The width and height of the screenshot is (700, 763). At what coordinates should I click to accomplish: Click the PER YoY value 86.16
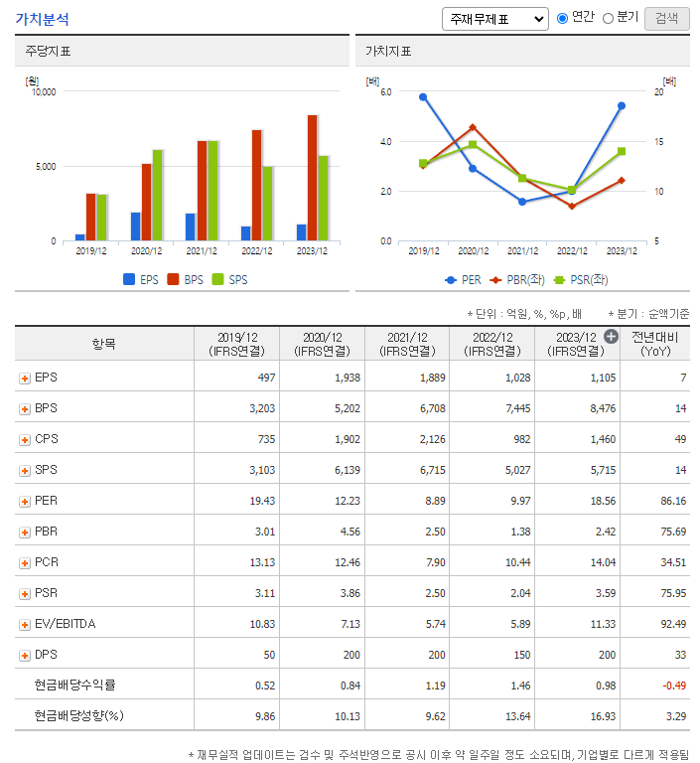point(673,501)
